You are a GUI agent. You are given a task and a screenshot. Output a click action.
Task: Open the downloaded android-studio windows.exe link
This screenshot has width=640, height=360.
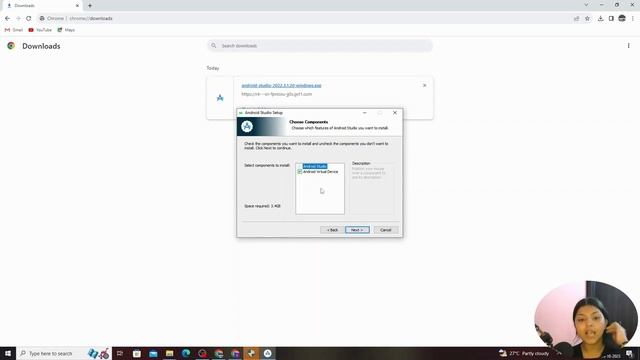281,85
